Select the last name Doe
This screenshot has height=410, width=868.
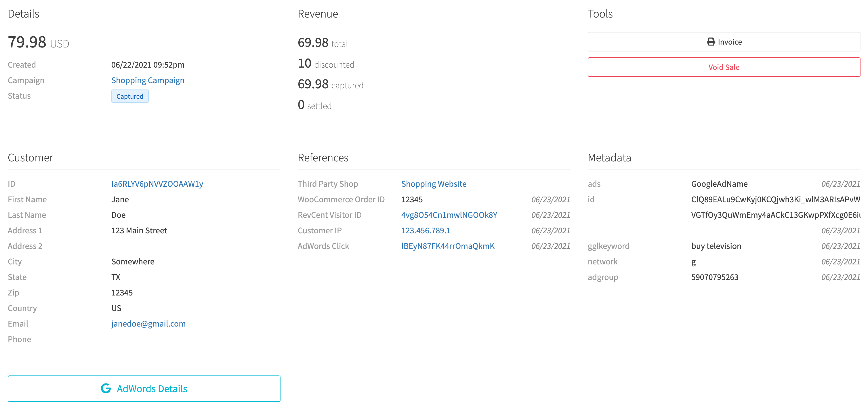click(119, 215)
